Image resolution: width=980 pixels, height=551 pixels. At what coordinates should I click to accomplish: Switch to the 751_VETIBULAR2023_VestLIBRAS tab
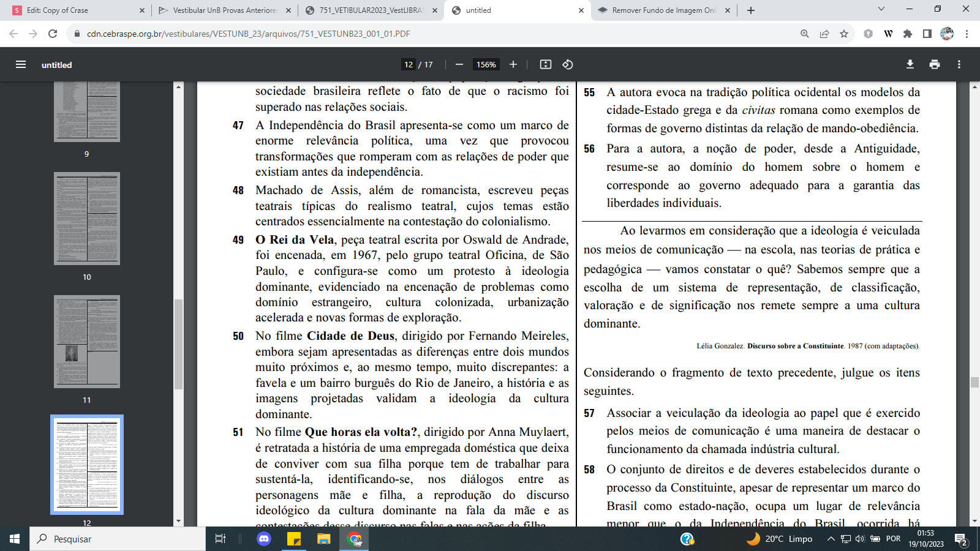(x=372, y=10)
